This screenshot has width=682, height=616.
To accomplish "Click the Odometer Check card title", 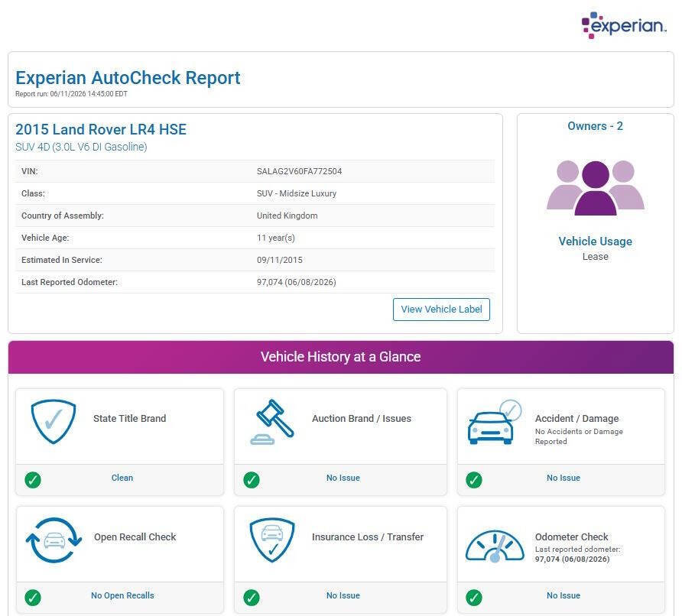I will tap(572, 537).
